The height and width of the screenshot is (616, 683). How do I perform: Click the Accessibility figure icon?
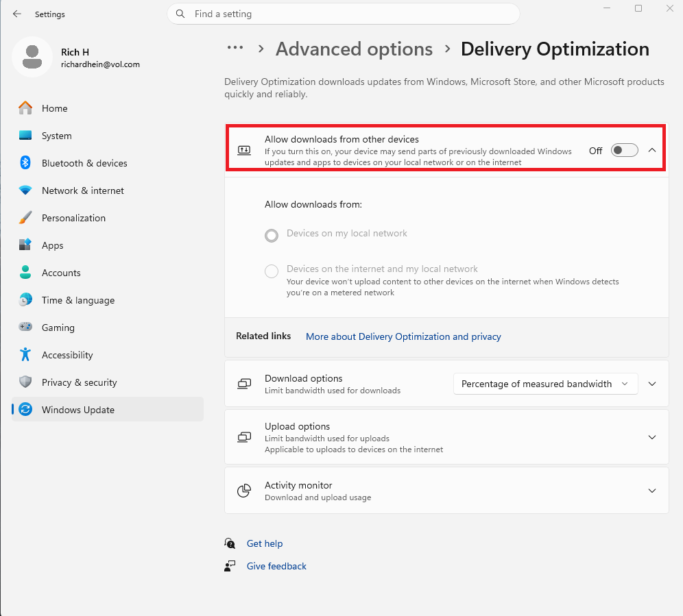[25, 355]
